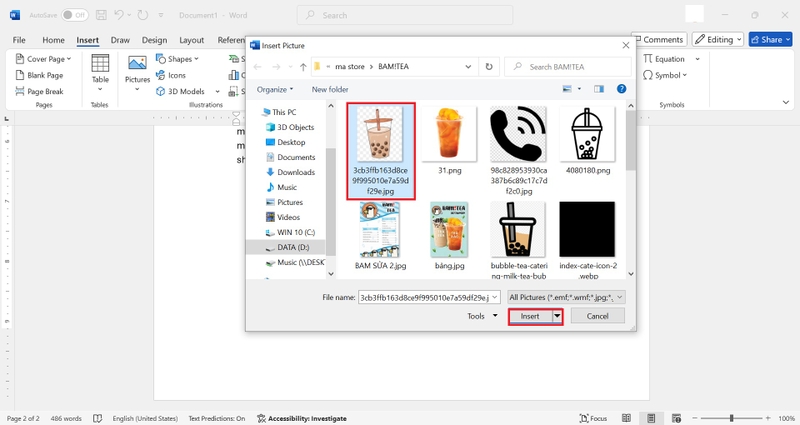Open the File menu tab
Viewport: 800px width, 425px height.
(19, 40)
